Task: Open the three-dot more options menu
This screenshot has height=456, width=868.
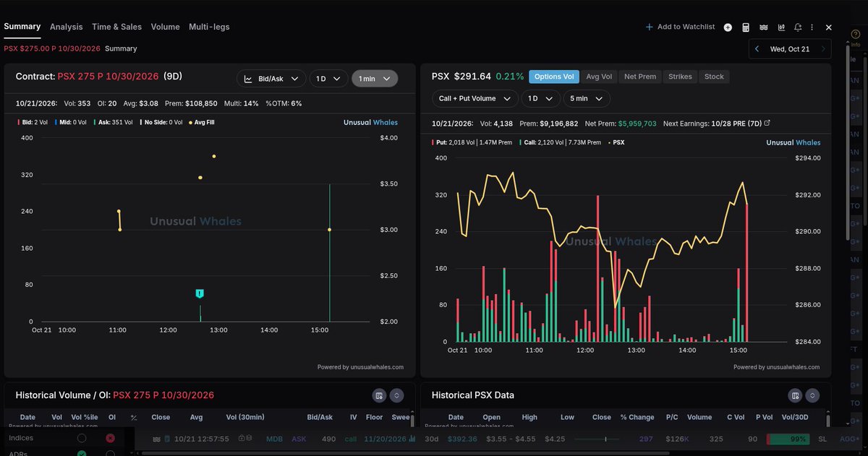Action: point(812,27)
